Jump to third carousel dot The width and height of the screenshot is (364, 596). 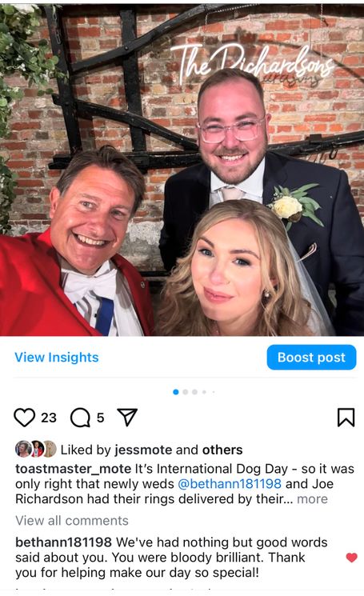pyautogui.click(x=194, y=392)
